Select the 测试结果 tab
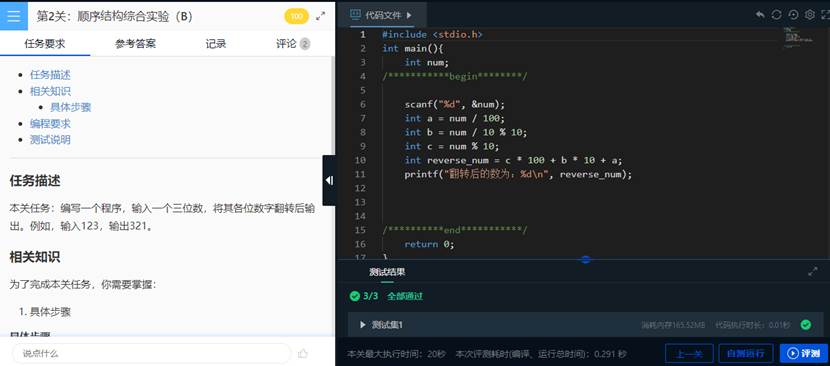 pyautogui.click(x=387, y=272)
